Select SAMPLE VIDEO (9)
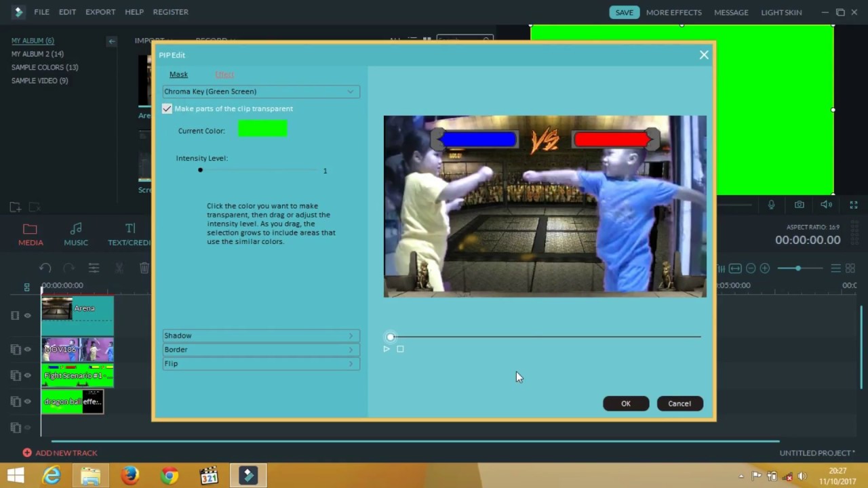 (39, 81)
